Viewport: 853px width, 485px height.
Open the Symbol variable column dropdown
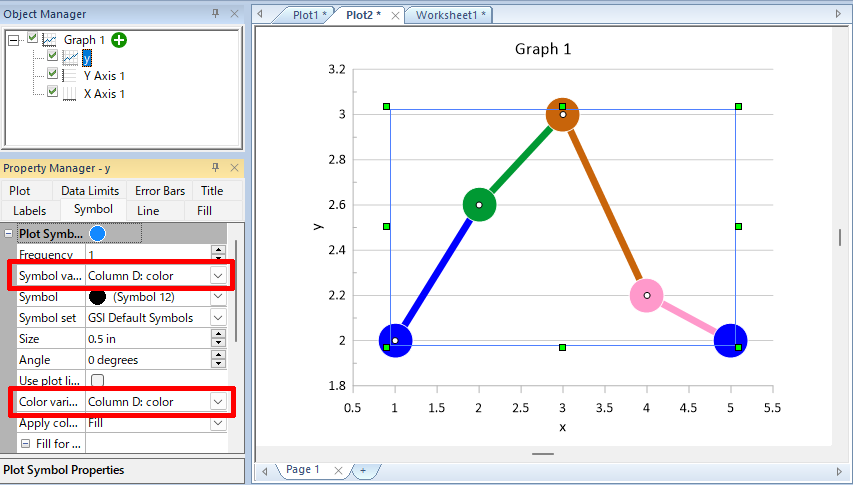coord(217,275)
